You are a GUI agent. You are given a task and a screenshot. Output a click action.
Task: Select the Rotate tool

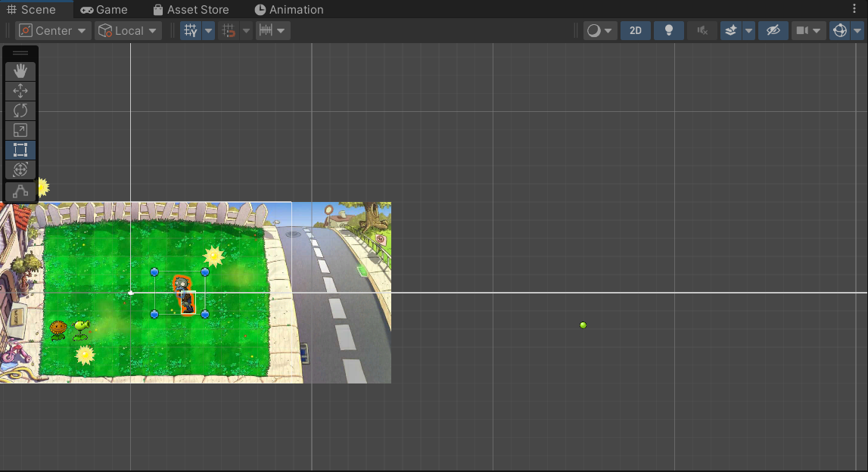(x=20, y=110)
